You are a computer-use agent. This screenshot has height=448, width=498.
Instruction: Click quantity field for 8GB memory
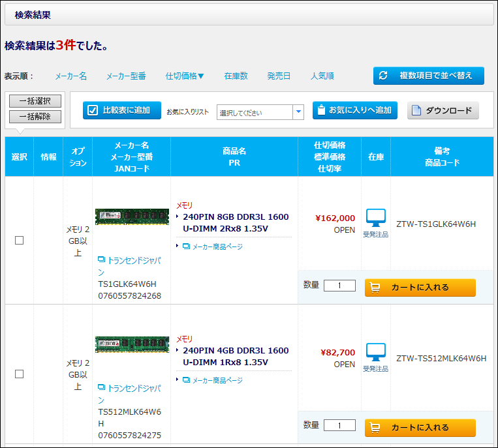point(339,286)
